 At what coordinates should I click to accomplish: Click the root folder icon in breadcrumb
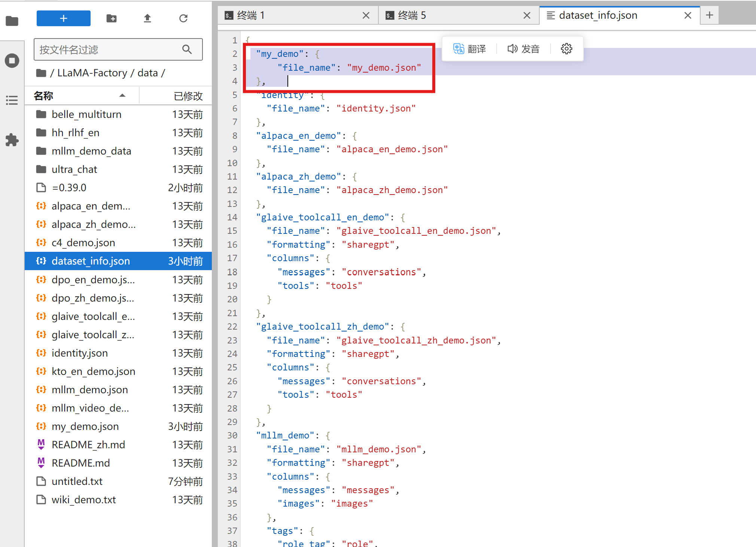point(41,73)
